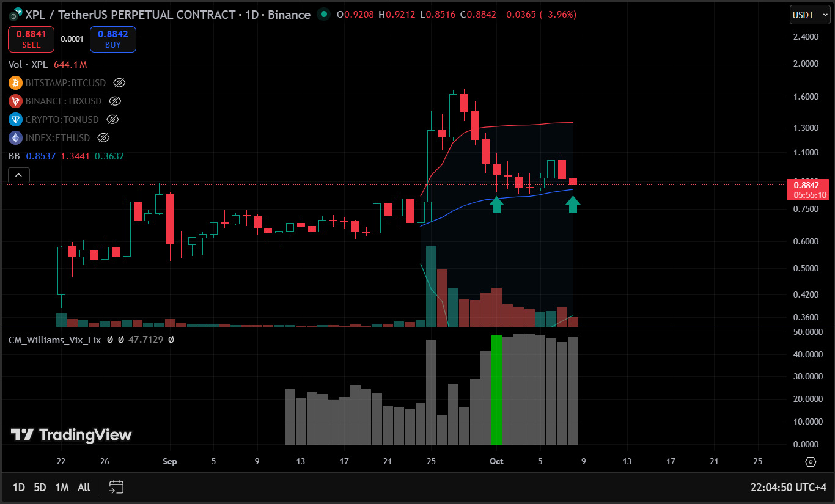Image resolution: width=835 pixels, height=504 pixels.
Task: Click the Ethereum logo beside INDEX:ETHUSD
Action: (x=15, y=137)
